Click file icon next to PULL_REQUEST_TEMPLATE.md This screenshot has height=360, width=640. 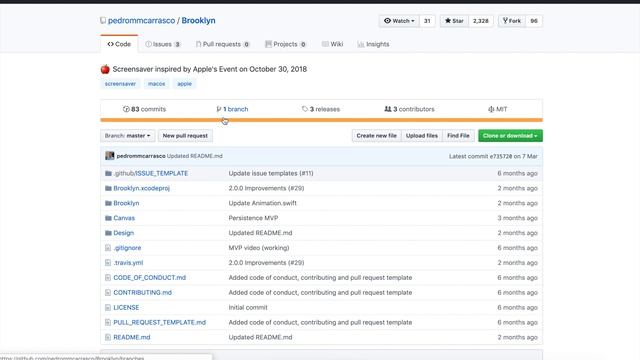(108, 322)
